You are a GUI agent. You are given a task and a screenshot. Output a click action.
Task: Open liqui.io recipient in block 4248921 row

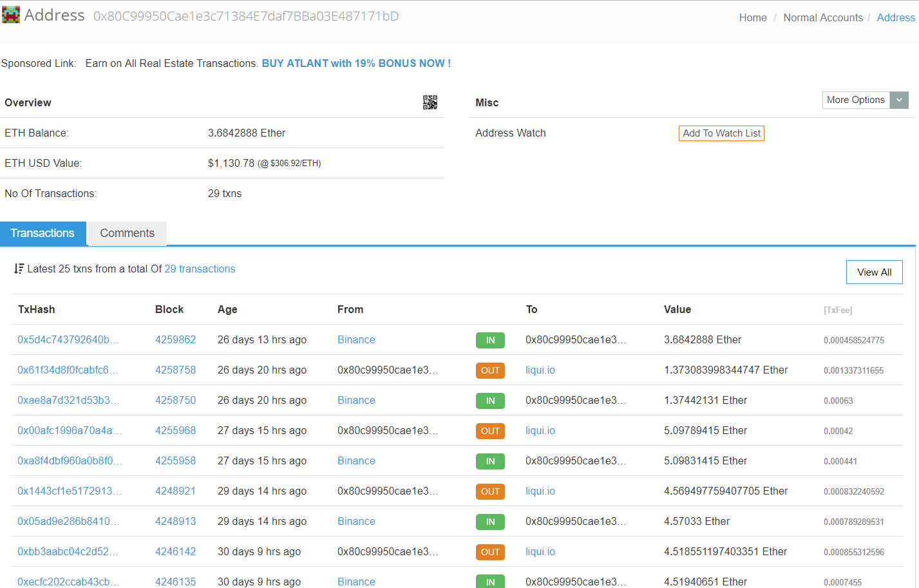(540, 491)
